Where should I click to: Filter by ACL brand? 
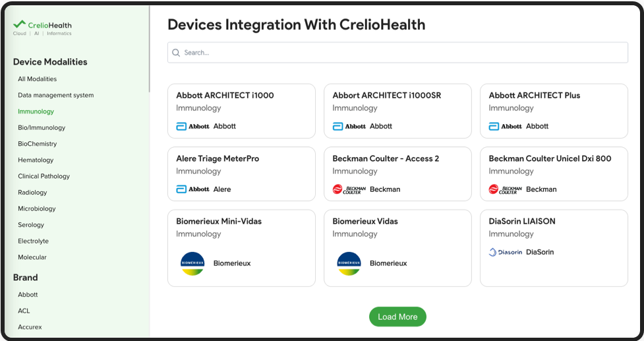pos(24,311)
